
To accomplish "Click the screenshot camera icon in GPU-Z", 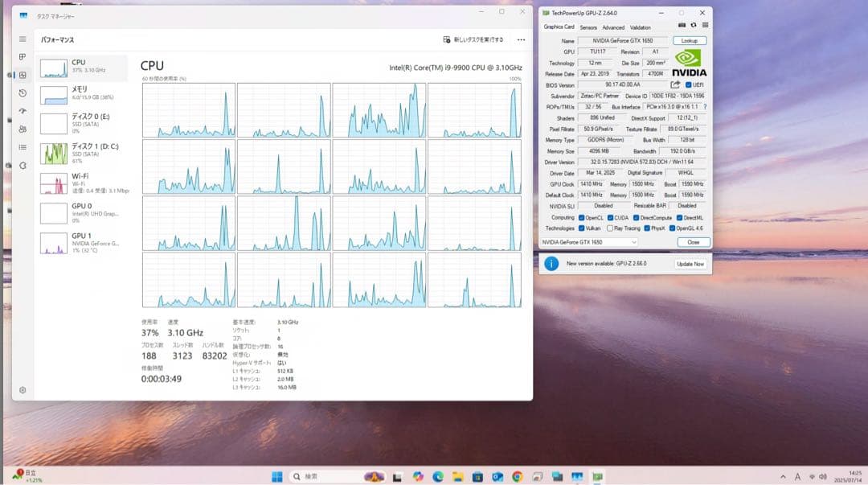I will (x=682, y=25).
